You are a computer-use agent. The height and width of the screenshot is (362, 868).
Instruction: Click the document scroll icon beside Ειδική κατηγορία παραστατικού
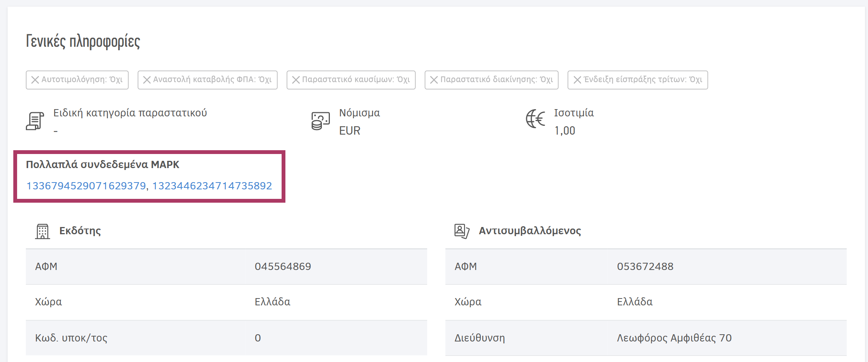pos(35,120)
